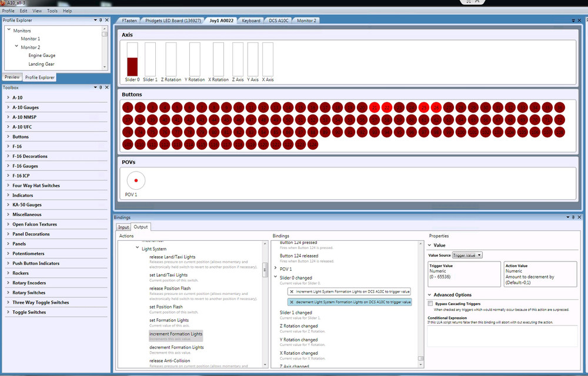588x376 pixels.
Task: Click the POV 1 hat indicator circle
Action: coord(136,180)
